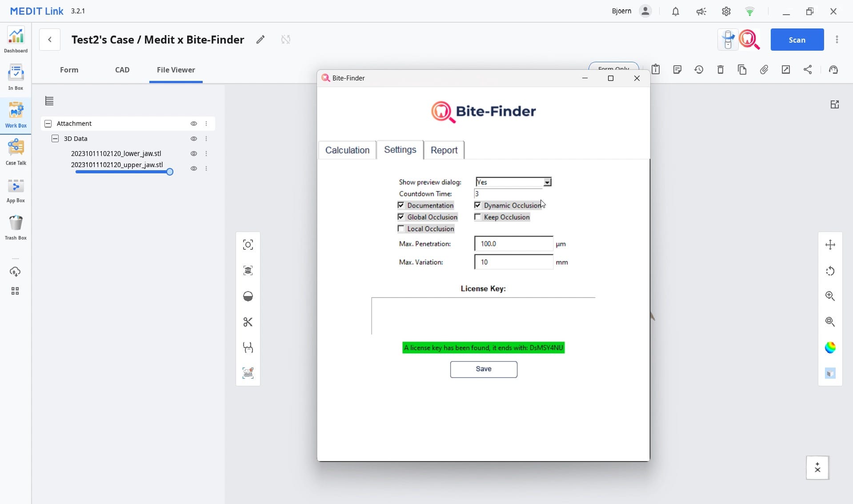
Task: Open the Trash Box sidebar icon
Action: click(16, 228)
